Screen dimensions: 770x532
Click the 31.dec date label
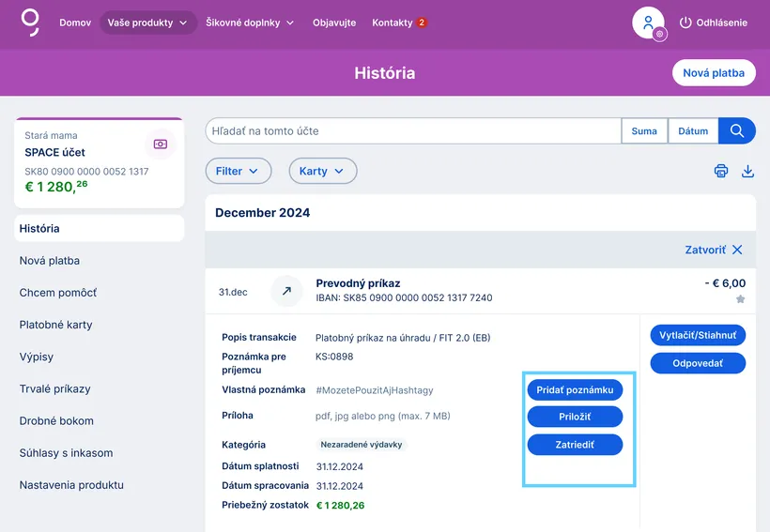click(233, 292)
